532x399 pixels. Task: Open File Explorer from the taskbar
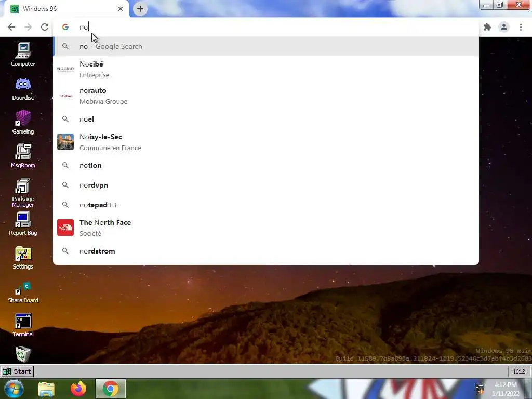pos(46,389)
